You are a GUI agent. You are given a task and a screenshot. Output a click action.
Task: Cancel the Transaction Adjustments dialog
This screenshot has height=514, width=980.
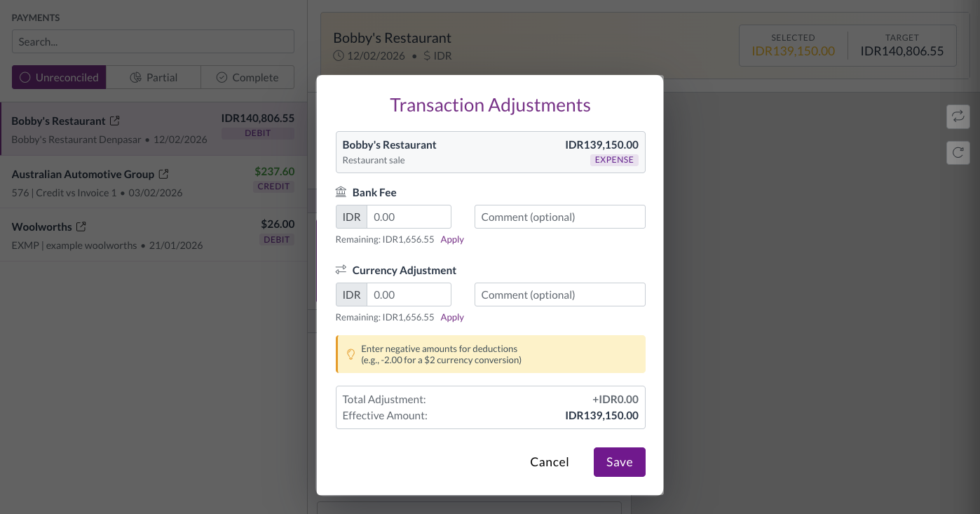550,462
